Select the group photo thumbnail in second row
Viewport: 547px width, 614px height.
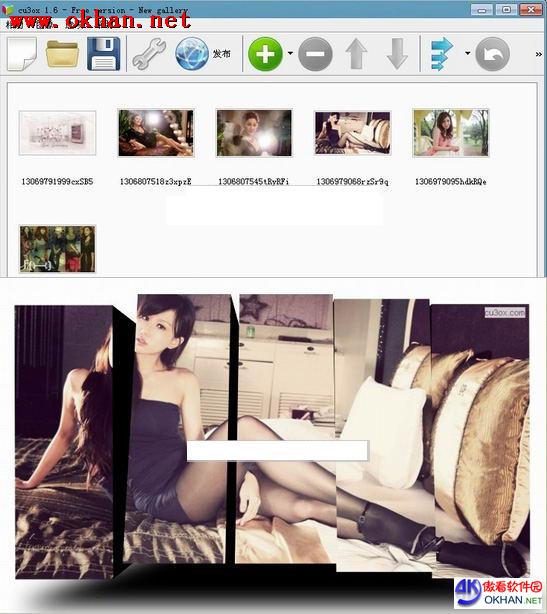tap(58, 249)
